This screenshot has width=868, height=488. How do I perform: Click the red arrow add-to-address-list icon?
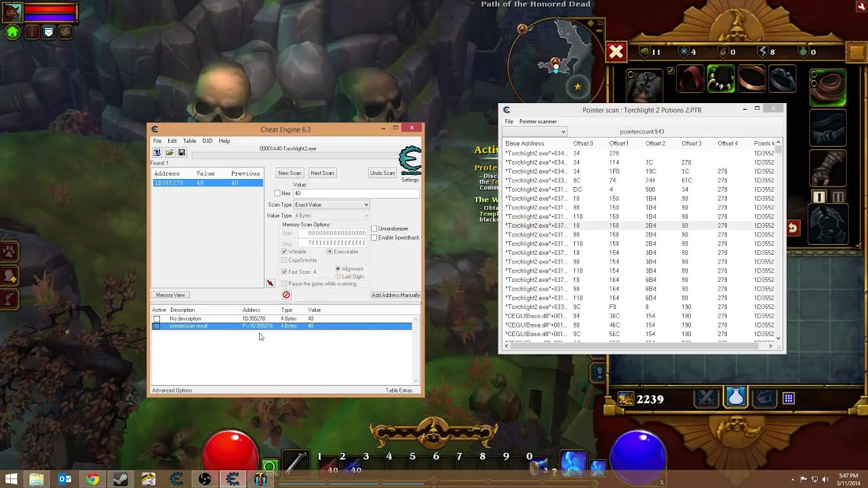pyautogui.click(x=270, y=283)
